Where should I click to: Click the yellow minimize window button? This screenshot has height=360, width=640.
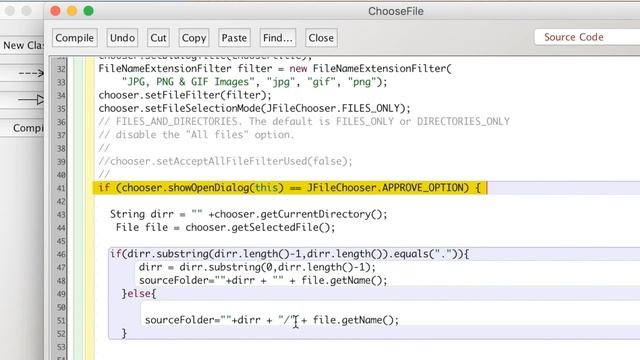pyautogui.click(x=72, y=11)
